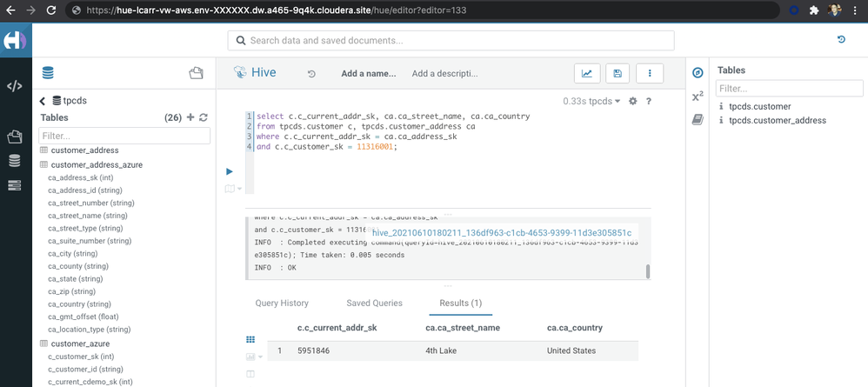Screen dimensions: 868x387
Task: Open the Saved Queries tab
Action: click(x=374, y=304)
